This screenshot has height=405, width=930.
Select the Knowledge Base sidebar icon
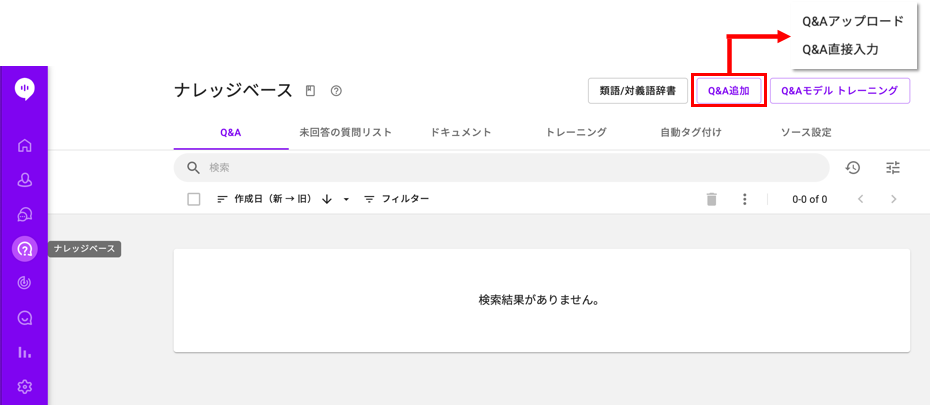(24, 249)
